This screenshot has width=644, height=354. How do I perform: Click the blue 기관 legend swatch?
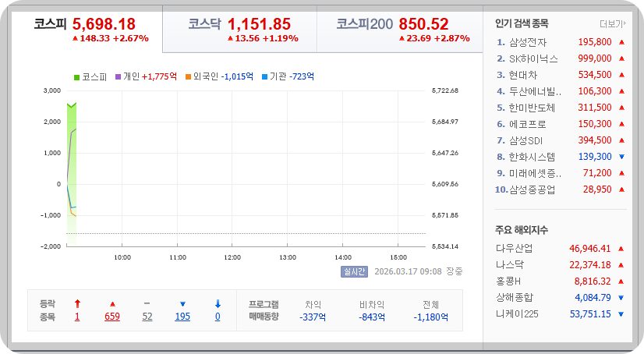point(265,76)
